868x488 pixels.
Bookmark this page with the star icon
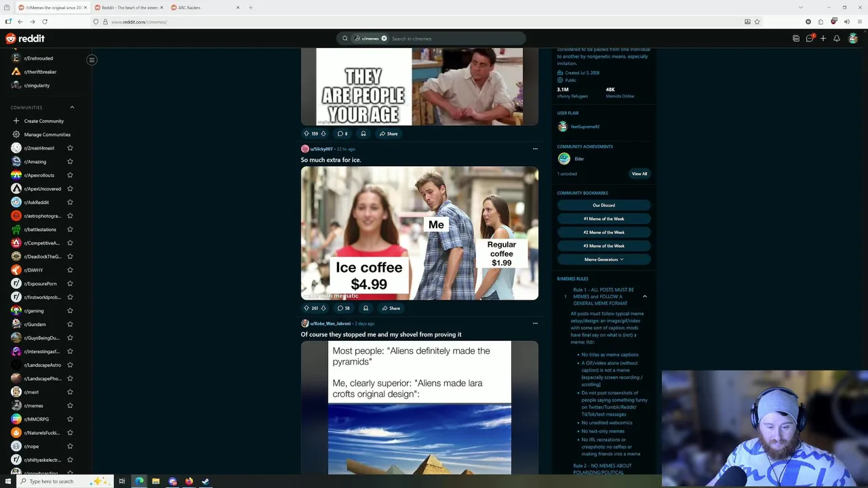pyautogui.click(x=757, y=22)
